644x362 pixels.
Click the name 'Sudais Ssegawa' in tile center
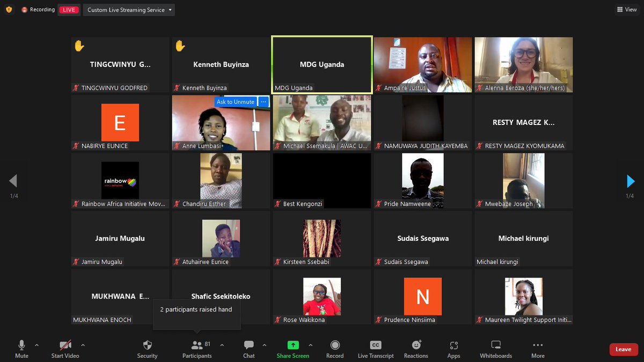(423, 238)
